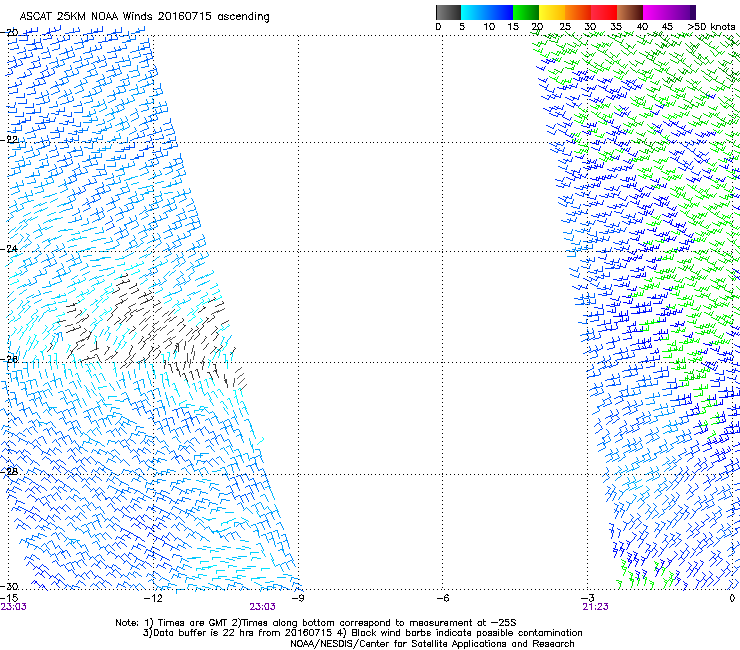The image size is (740, 650).
Task: Click the "-20" latitude axis label
Action: (9, 33)
